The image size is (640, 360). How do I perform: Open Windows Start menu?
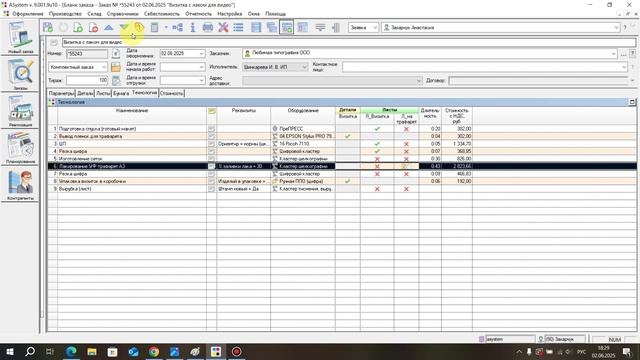[x=9, y=352]
